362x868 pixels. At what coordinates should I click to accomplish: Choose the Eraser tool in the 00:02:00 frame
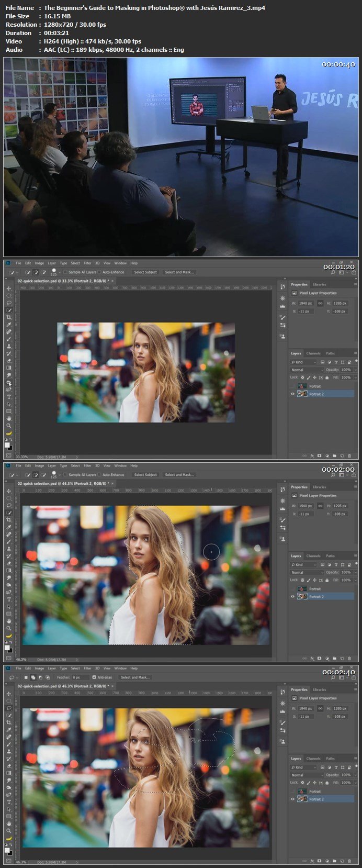pos(8,563)
